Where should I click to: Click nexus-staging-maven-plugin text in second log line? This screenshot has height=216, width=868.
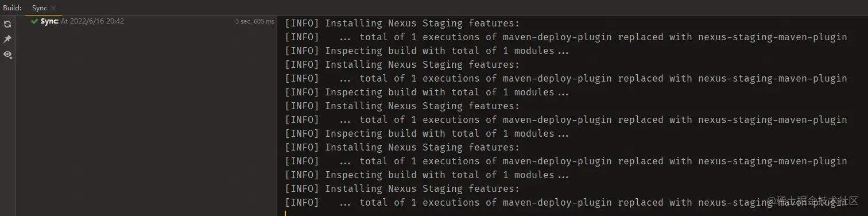click(772, 37)
